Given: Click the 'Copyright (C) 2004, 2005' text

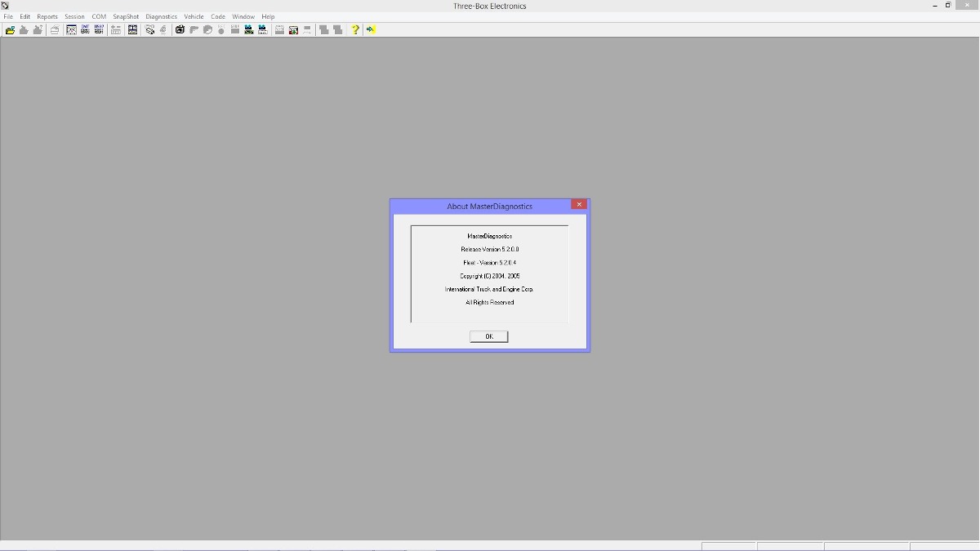Looking at the screenshot, I should (490, 276).
